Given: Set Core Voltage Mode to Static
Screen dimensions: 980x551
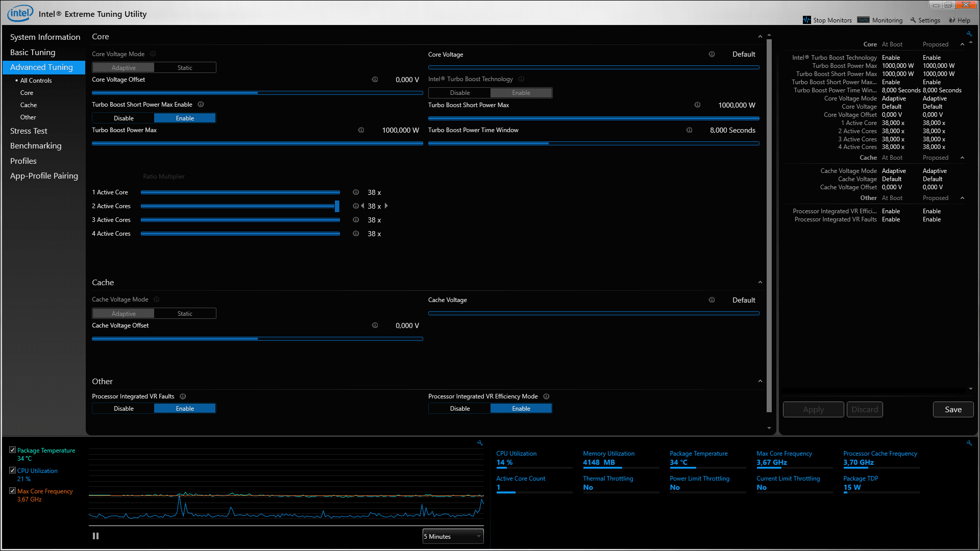Looking at the screenshot, I should pos(185,68).
